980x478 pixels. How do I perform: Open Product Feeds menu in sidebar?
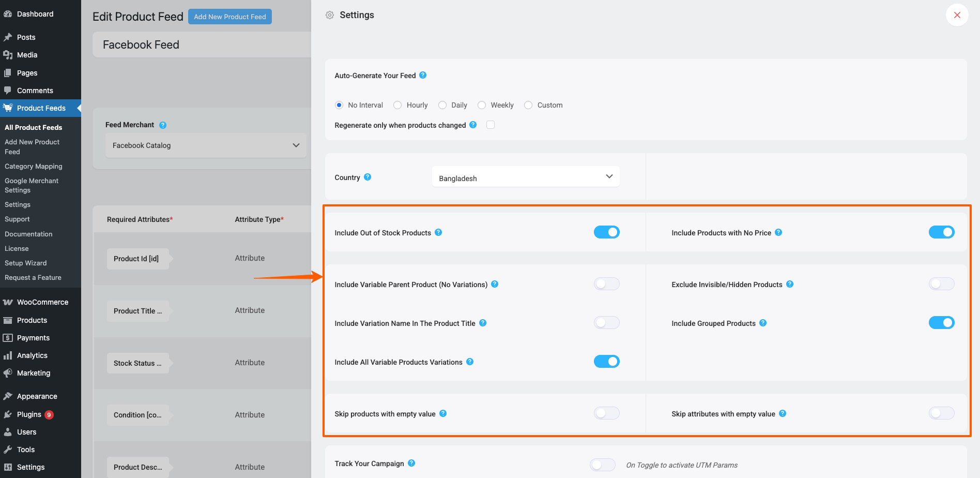40,108
